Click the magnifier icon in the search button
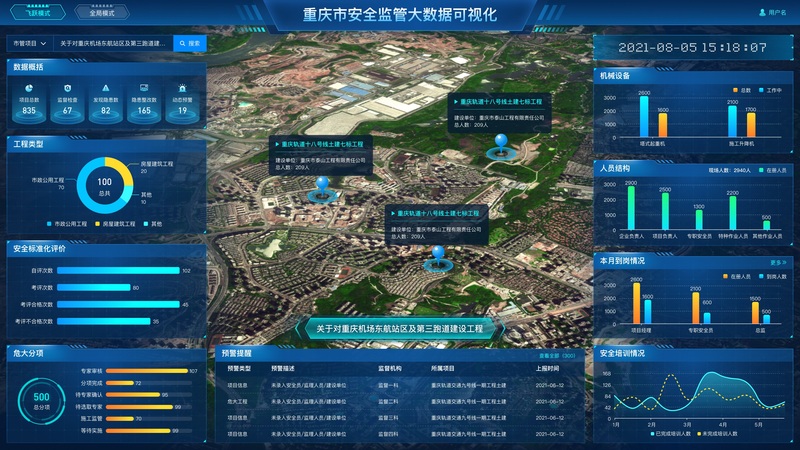The image size is (800, 450). [183, 43]
